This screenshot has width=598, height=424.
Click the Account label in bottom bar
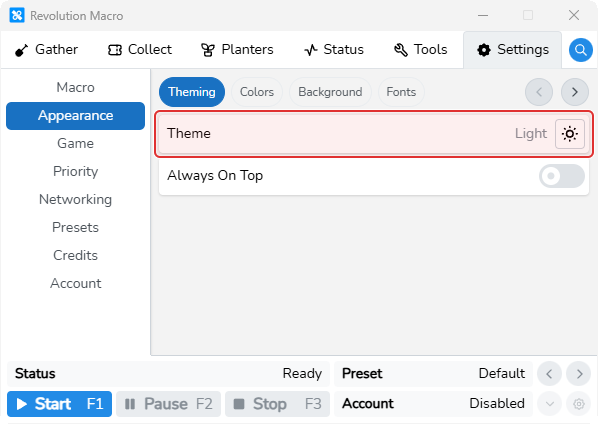tap(368, 403)
